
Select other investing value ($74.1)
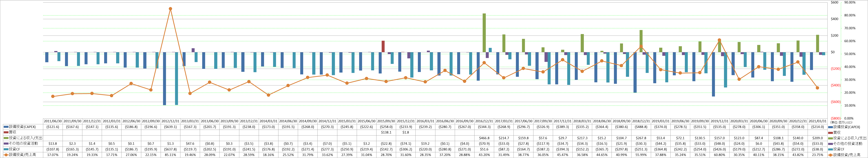[x=406, y=144]
